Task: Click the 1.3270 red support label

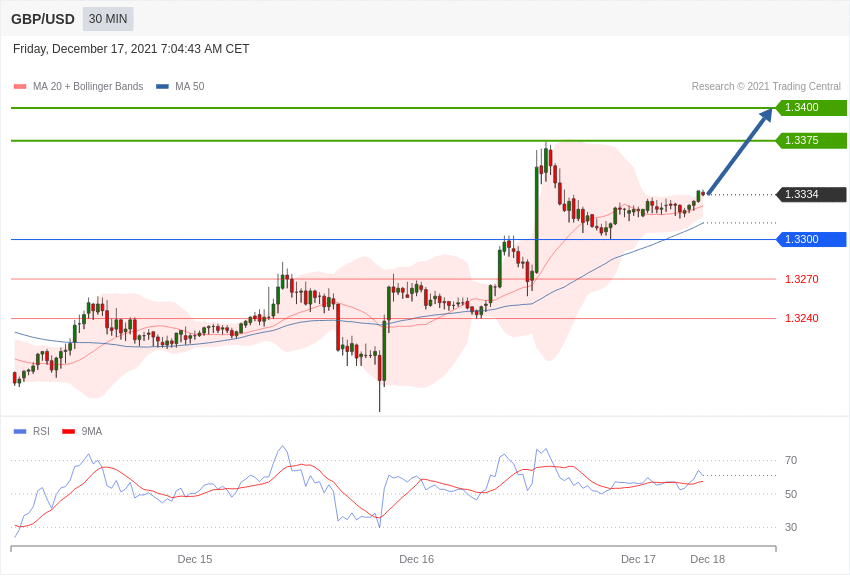Action: click(802, 280)
